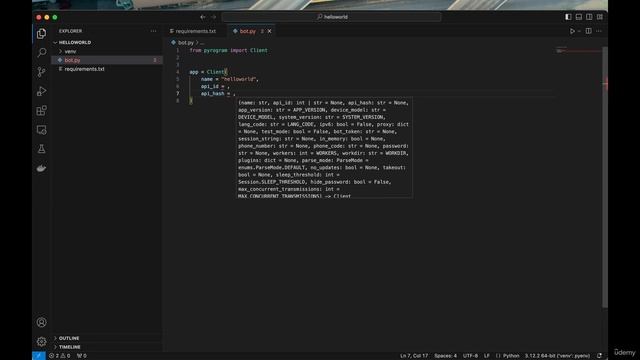Go back in navigation history
The width and height of the screenshot is (640, 360).
(x=203, y=17)
